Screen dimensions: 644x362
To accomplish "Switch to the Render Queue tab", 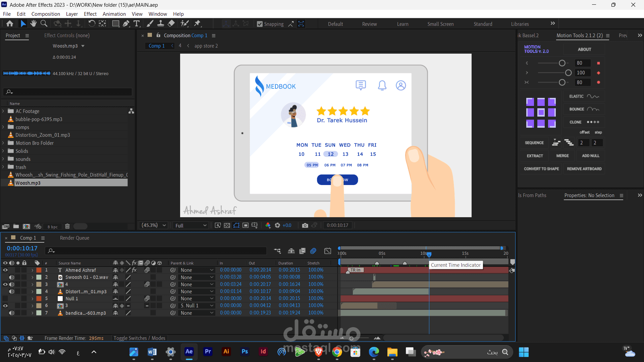I will coord(74,238).
